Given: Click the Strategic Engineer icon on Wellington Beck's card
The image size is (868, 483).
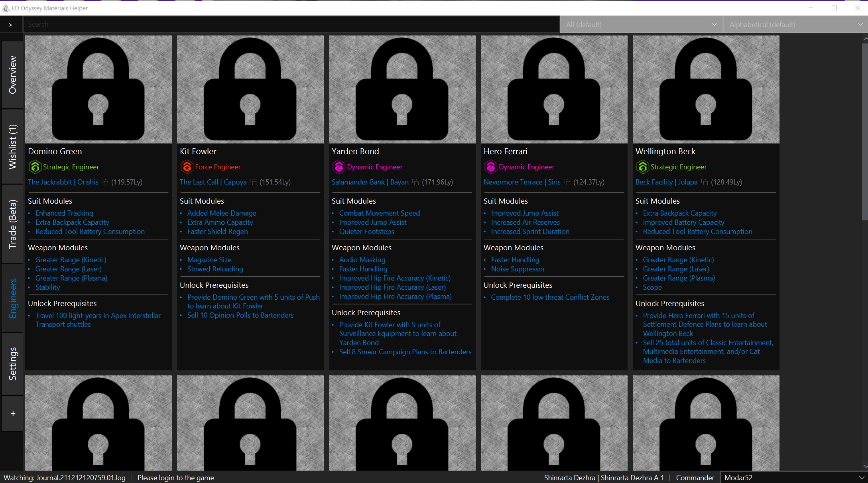Looking at the screenshot, I should click(643, 167).
